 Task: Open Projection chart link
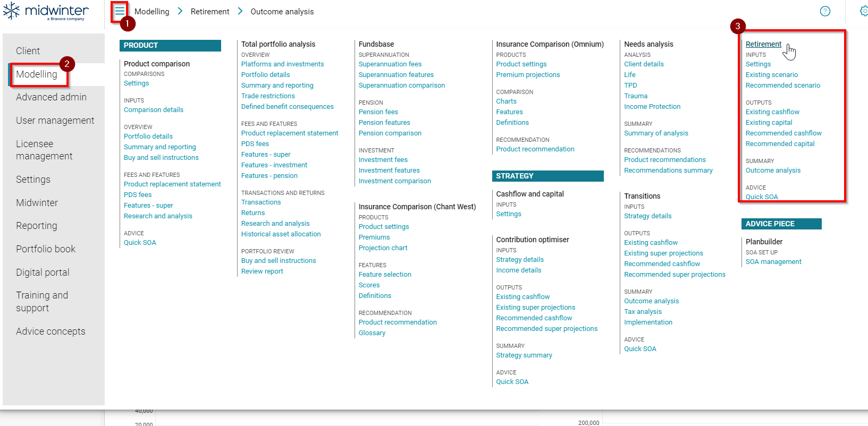(x=383, y=248)
